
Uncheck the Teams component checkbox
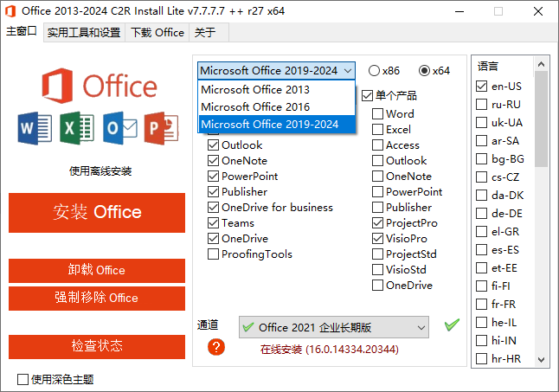pyautogui.click(x=213, y=222)
